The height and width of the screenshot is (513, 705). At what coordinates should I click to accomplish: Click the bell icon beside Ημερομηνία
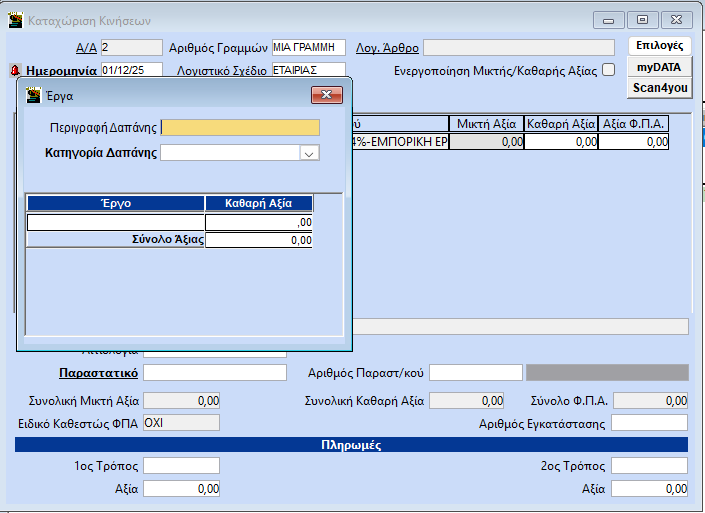[15, 71]
